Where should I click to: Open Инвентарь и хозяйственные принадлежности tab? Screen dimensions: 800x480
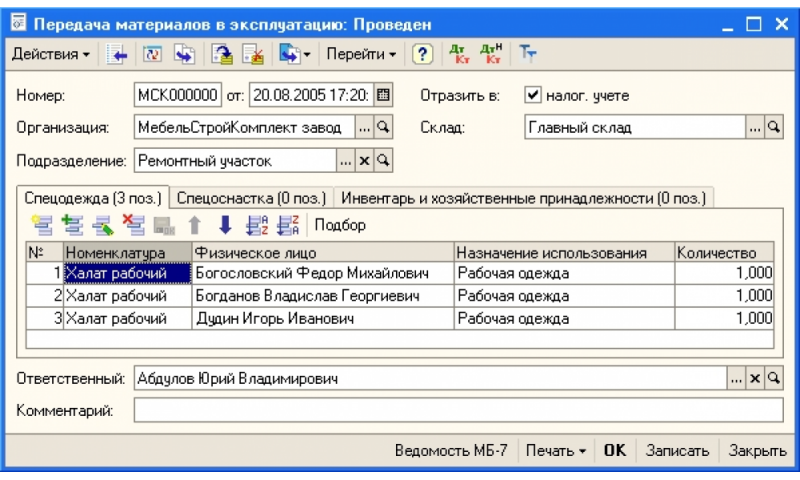coord(522,196)
